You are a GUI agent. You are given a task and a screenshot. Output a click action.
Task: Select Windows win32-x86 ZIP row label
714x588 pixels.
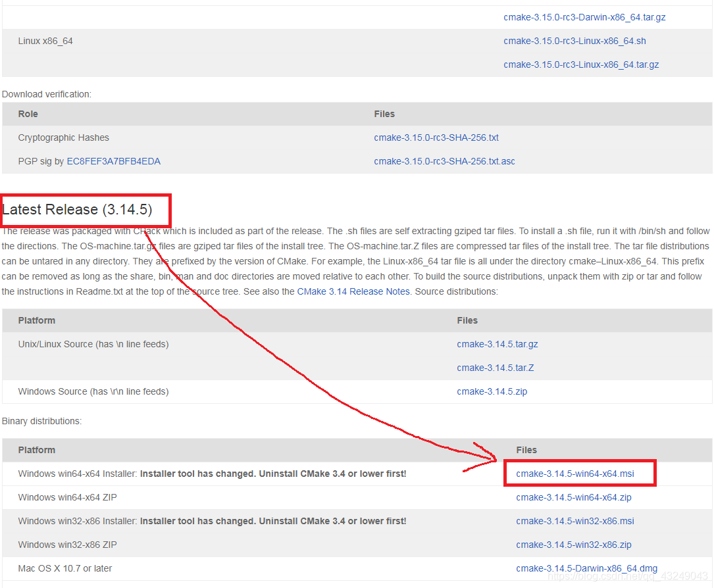pos(67,545)
